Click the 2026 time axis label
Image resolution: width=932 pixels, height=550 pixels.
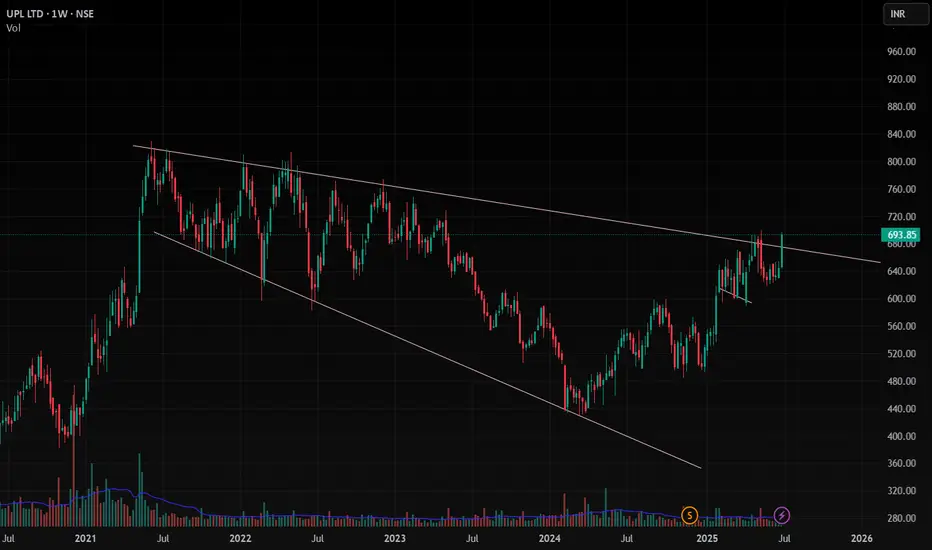pos(862,538)
